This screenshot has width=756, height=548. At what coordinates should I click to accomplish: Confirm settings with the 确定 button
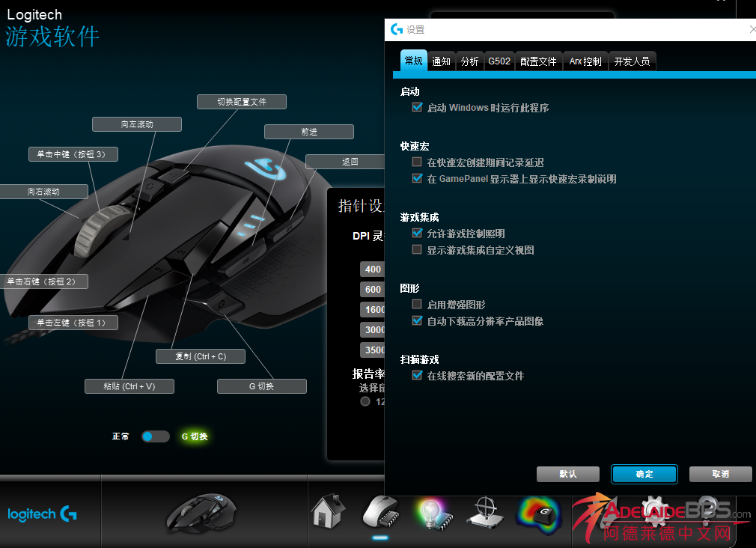pos(644,474)
